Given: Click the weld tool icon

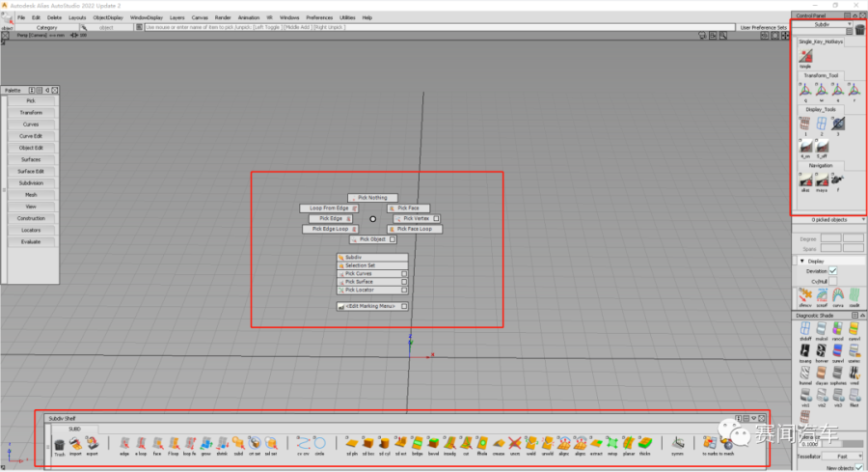Looking at the screenshot, I should tap(531, 444).
